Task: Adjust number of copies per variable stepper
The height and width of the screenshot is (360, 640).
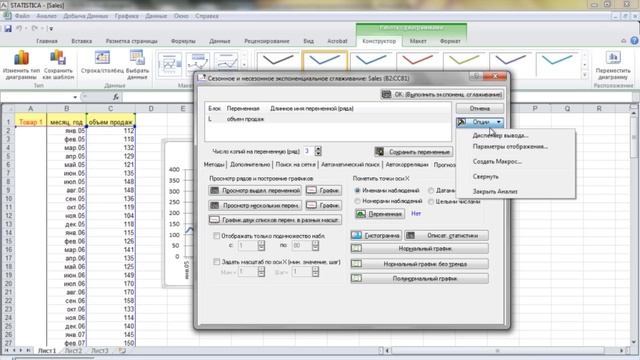Action: click(x=318, y=151)
